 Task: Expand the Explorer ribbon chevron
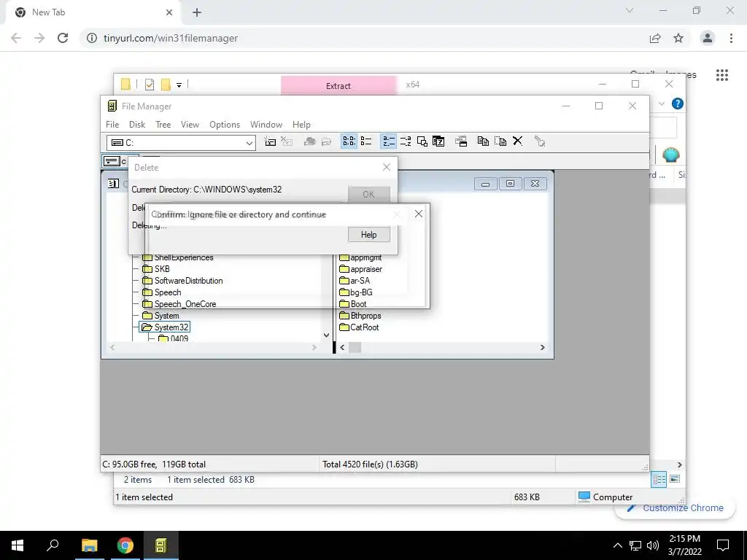coord(661,104)
